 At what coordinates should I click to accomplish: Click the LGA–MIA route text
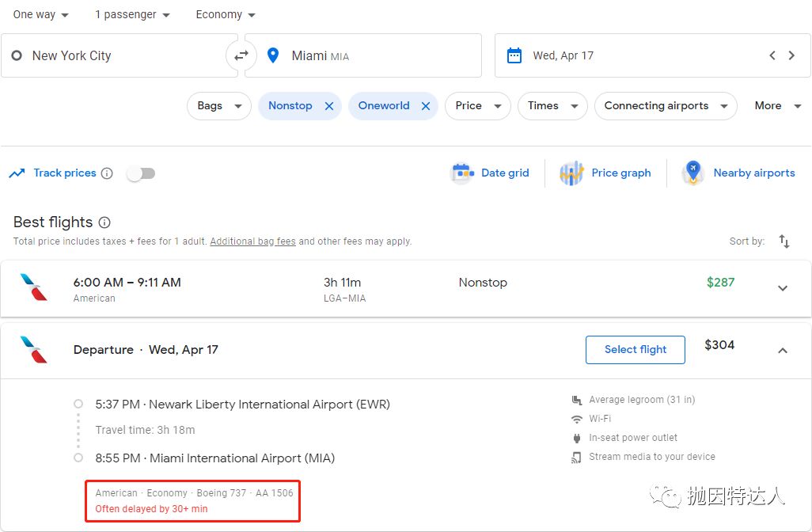(x=344, y=298)
